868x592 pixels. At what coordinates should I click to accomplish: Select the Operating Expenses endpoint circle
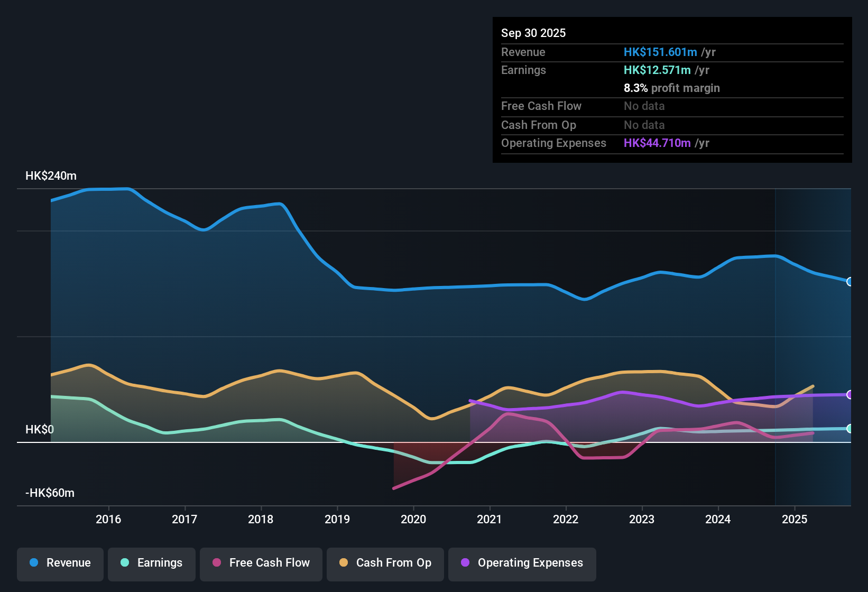pos(850,394)
